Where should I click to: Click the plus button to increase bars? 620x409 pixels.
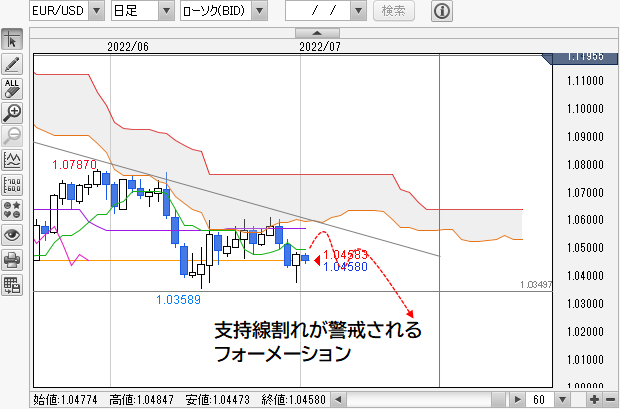(594, 400)
